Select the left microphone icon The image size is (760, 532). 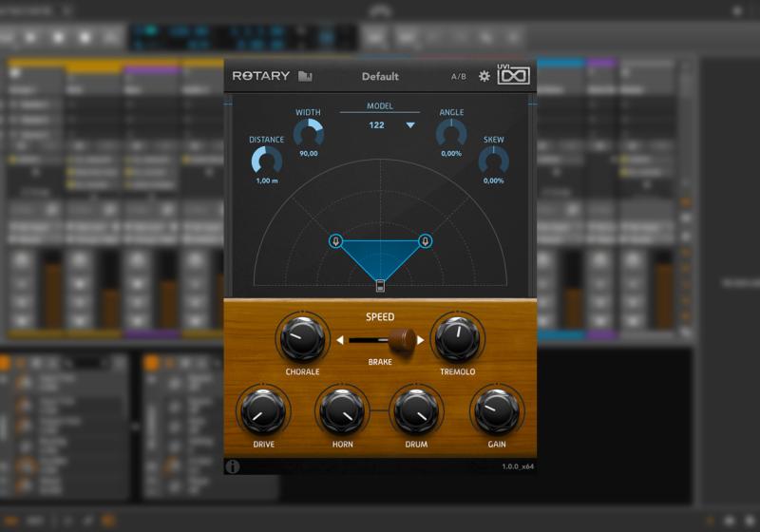[335, 241]
